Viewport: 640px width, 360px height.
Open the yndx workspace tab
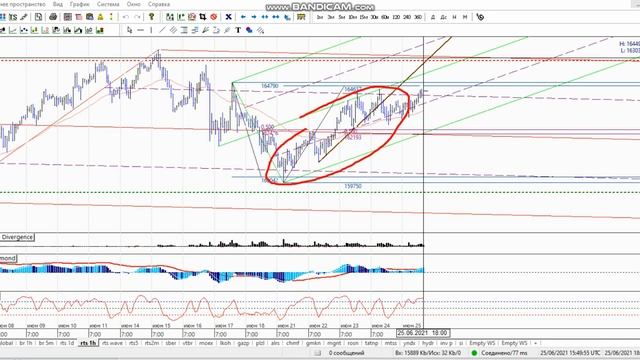409,343
